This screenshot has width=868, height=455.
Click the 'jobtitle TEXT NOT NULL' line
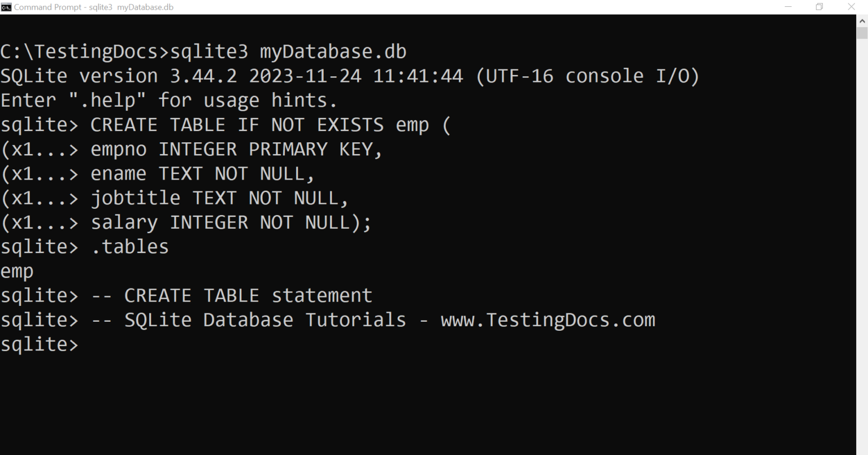coord(175,198)
